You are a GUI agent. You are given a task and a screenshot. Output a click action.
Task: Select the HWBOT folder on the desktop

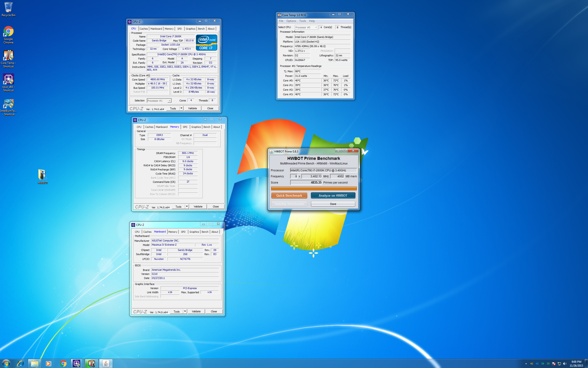click(x=43, y=176)
